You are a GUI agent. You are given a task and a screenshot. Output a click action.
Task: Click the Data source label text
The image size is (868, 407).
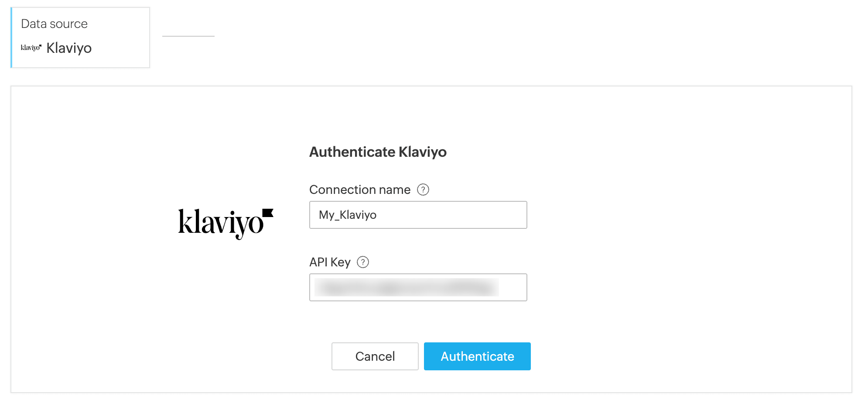(x=54, y=24)
